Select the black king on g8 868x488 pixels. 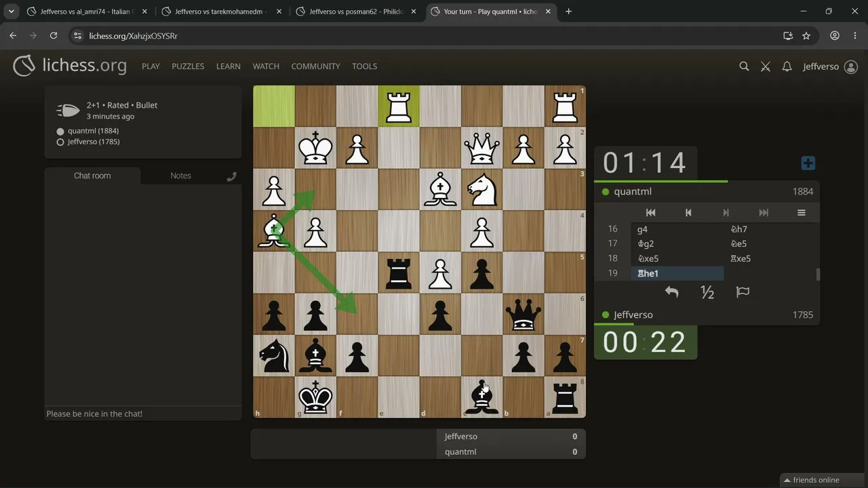pos(315,397)
